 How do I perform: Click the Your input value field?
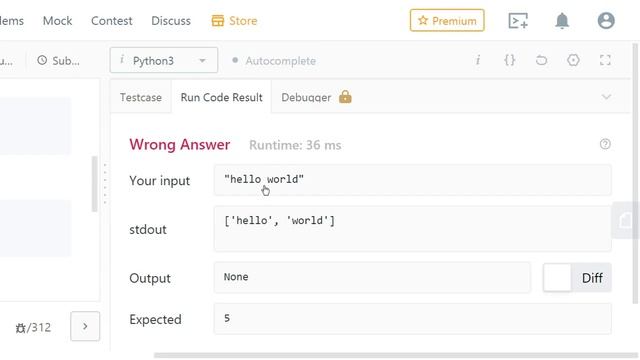tap(412, 180)
